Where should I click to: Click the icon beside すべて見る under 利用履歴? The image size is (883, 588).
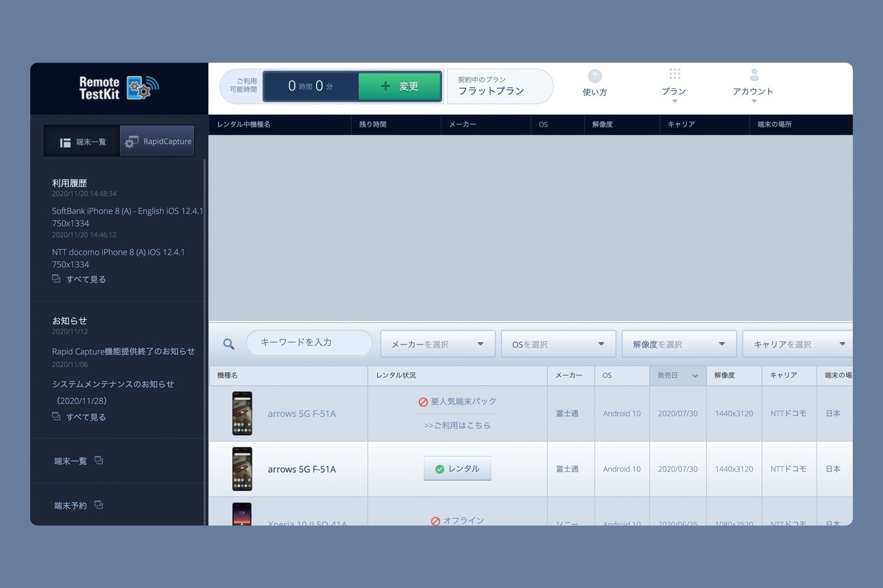[56, 278]
